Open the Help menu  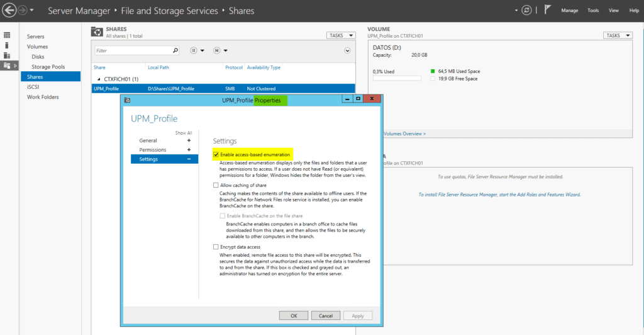(634, 11)
